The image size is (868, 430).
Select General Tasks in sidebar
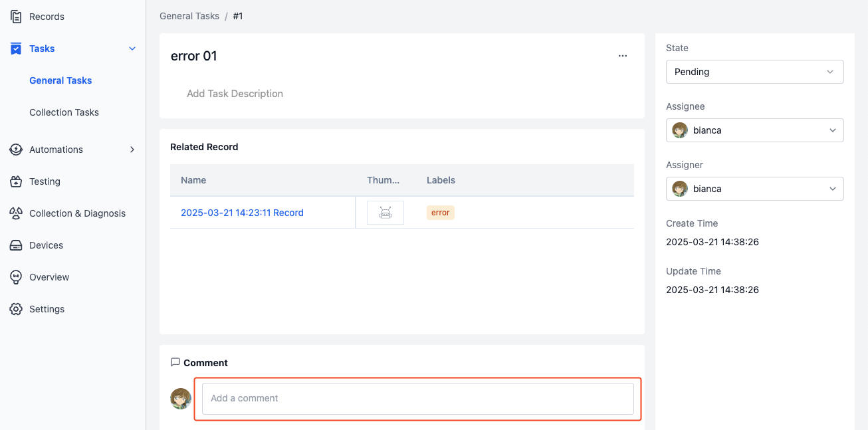(60, 80)
